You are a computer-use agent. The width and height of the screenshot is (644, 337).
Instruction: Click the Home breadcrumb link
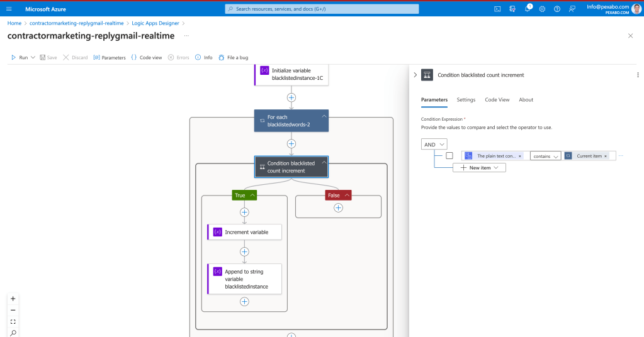click(x=14, y=23)
